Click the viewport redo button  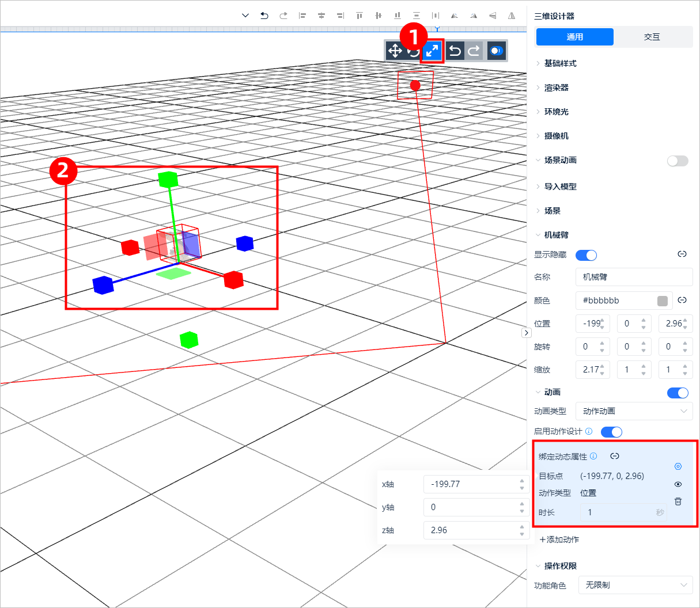(x=474, y=51)
